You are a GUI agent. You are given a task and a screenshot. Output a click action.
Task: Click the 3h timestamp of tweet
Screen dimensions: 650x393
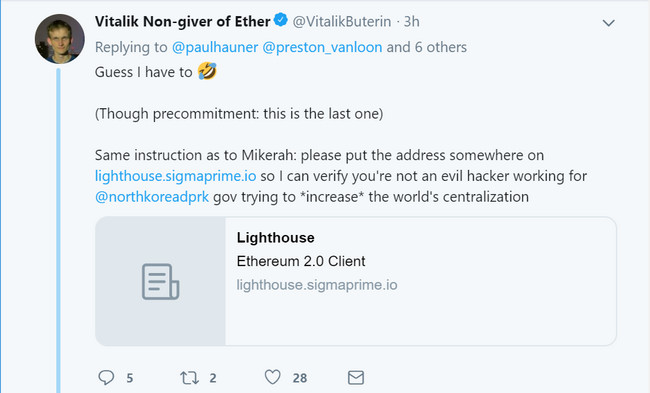412,22
